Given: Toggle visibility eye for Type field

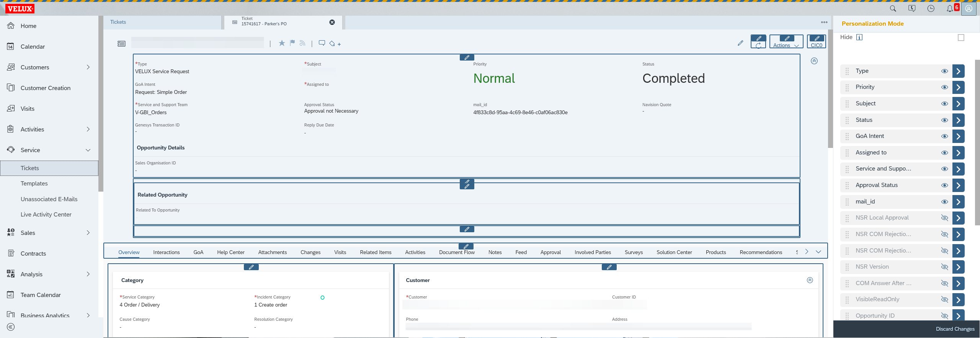Looking at the screenshot, I should (944, 71).
